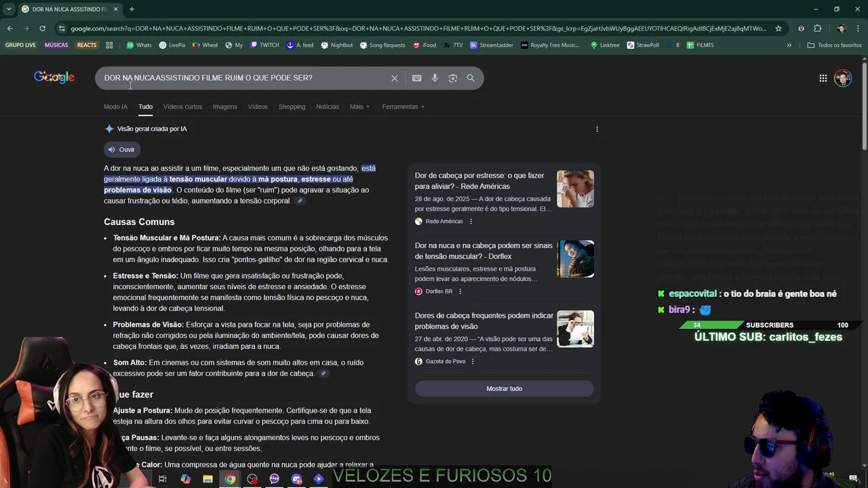Expand hidden bookmarks chevron
868x488 pixels.
tap(789, 45)
